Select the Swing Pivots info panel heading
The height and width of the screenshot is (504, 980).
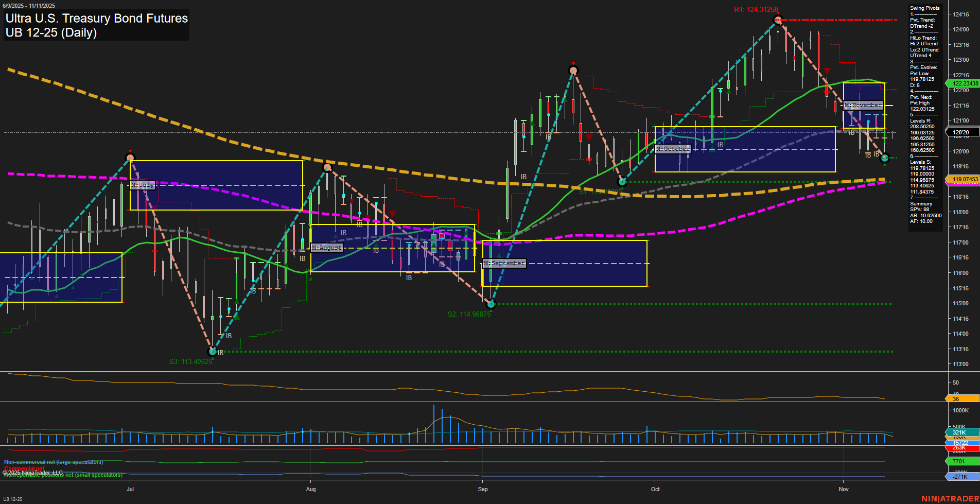click(x=924, y=8)
